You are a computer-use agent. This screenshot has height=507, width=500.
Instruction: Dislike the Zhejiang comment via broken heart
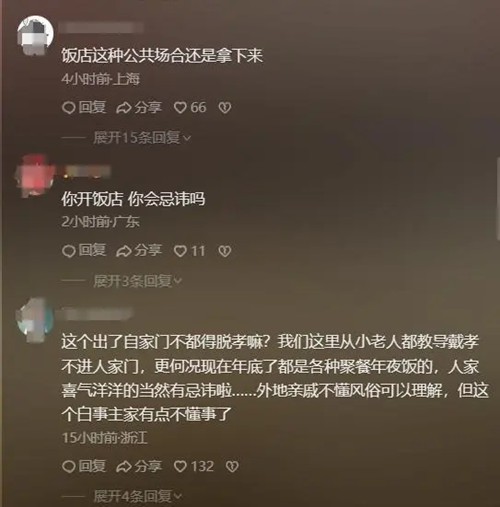point(232,466)
